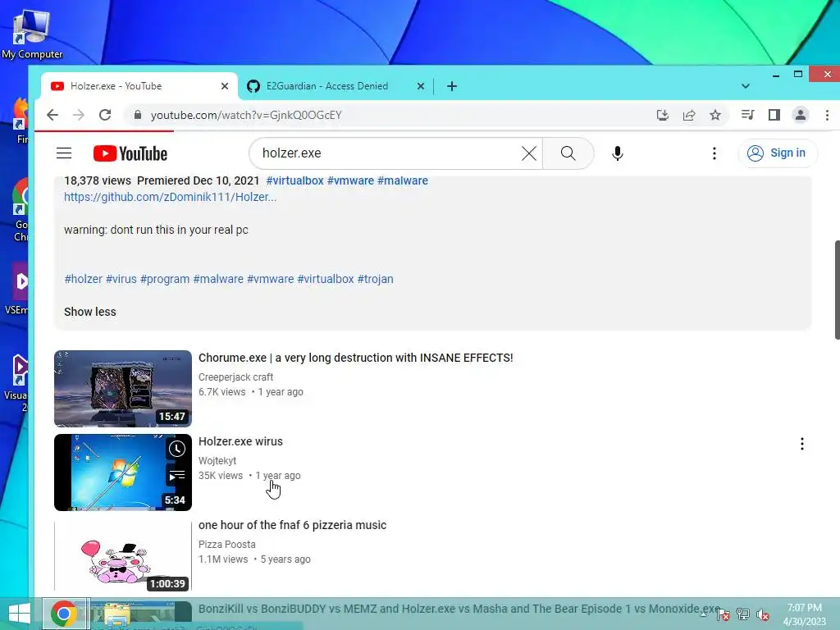The width and height of the screenshot is (840, 630).
Task: Click Watch later clock on Holzer.exe wirus thumbnail
Action: click(x=177, y=449)
